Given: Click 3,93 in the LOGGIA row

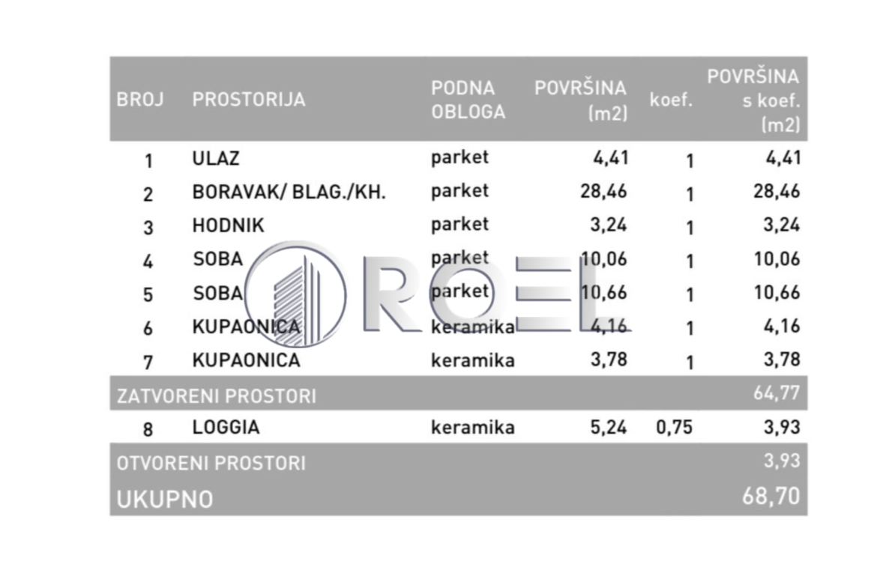Looking at the screenshot, I should click(782, 427).
